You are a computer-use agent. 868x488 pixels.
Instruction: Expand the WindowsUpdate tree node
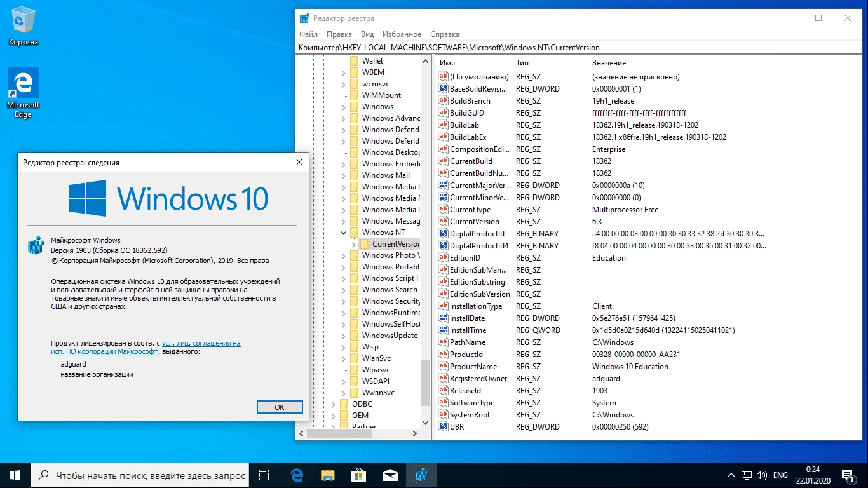coord(344,335)
